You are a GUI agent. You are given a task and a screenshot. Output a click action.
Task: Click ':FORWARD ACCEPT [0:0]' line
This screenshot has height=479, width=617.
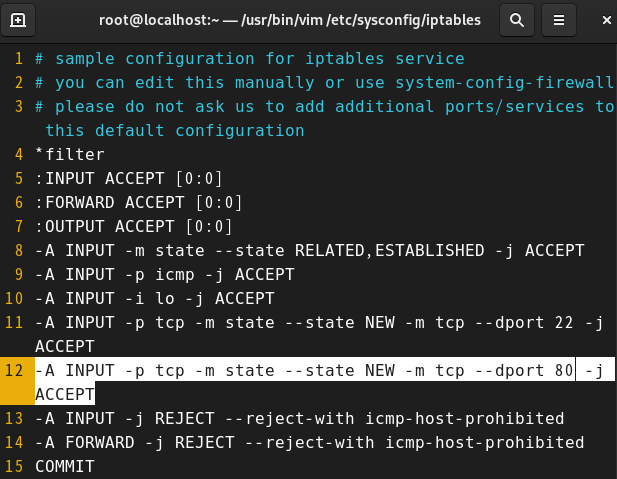click(x=139, y=203)
